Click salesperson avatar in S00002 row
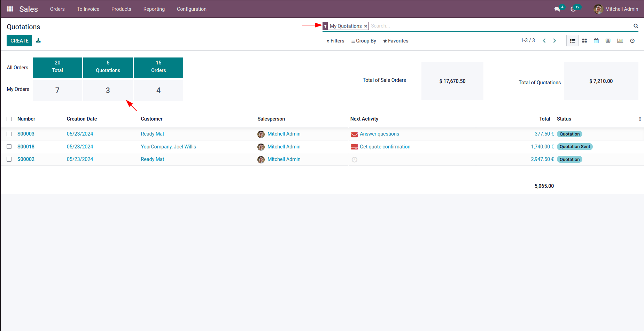 261,160
